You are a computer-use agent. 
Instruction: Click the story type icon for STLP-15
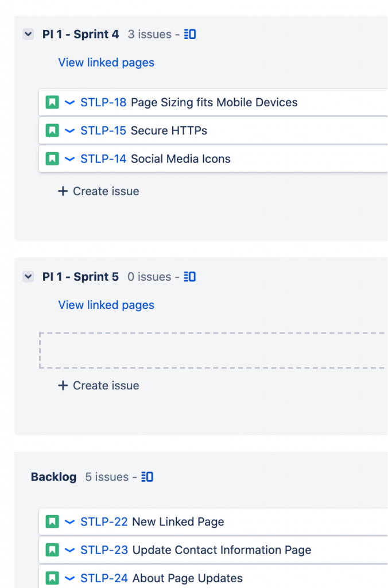(52, 130)
